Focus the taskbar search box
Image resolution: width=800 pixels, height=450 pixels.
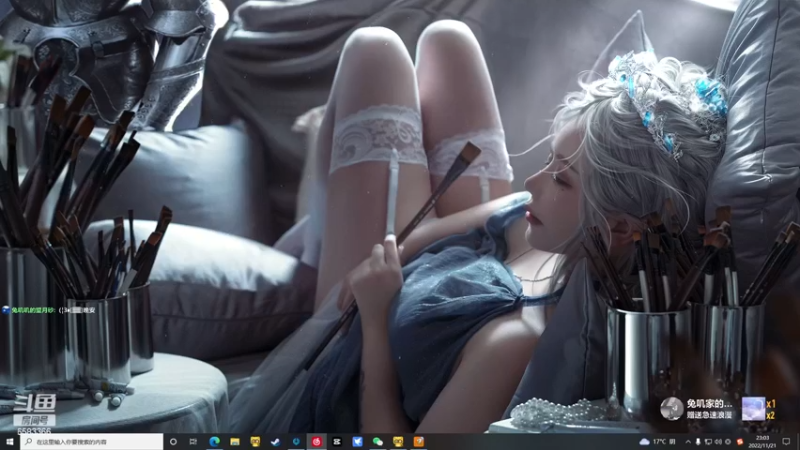(92, 442)
